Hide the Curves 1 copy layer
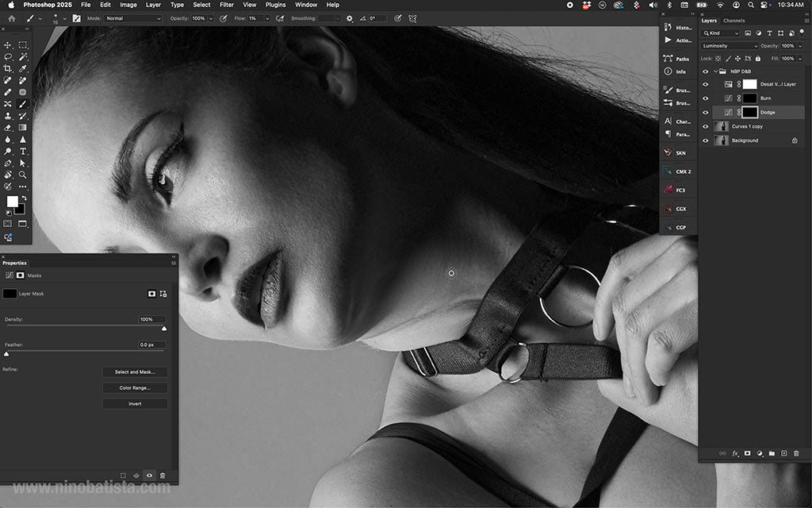 [706, 125]
